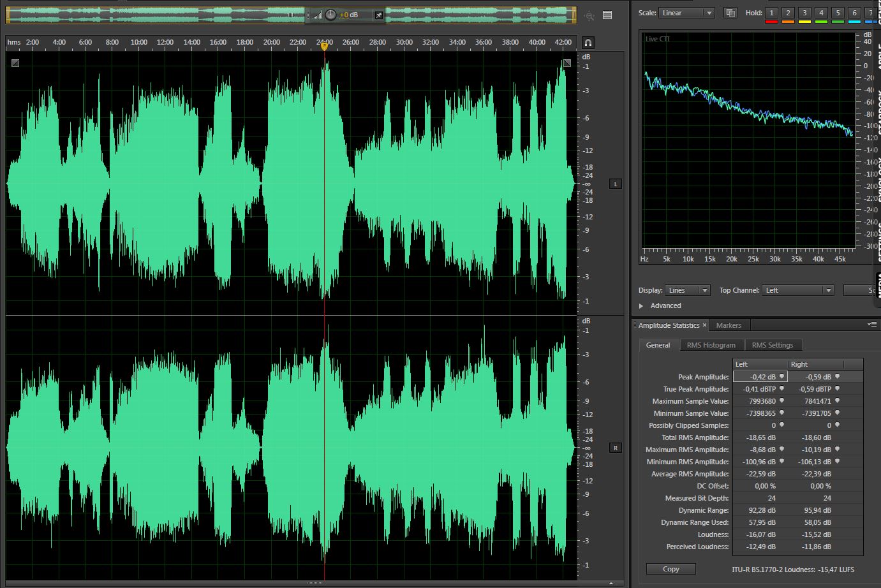Click the HUD gain adjustment knob
This screenshot has height=588, width=881.
330,15
